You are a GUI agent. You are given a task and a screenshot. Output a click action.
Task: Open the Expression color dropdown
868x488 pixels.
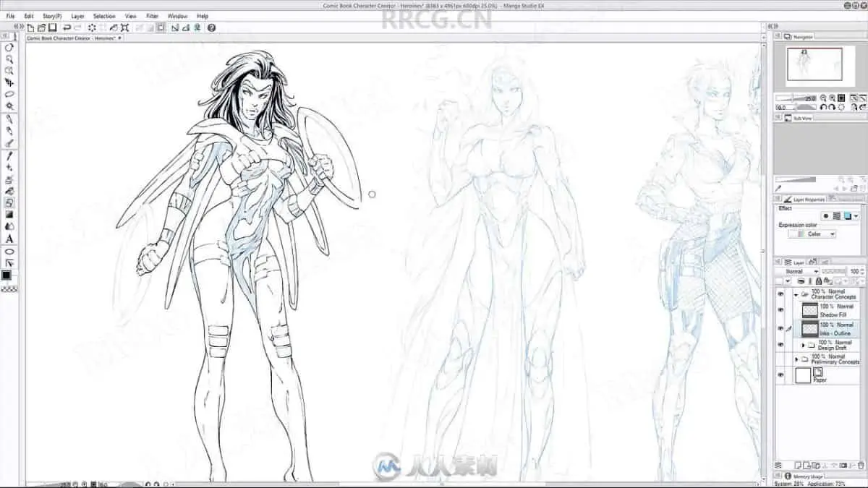[812, 234]
